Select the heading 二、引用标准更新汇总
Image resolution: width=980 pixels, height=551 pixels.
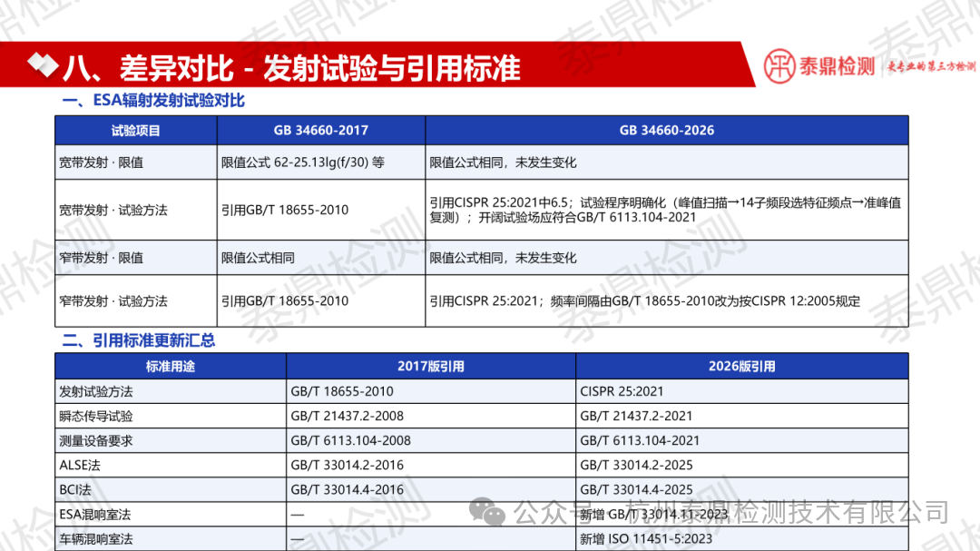(x=139, y=340)
